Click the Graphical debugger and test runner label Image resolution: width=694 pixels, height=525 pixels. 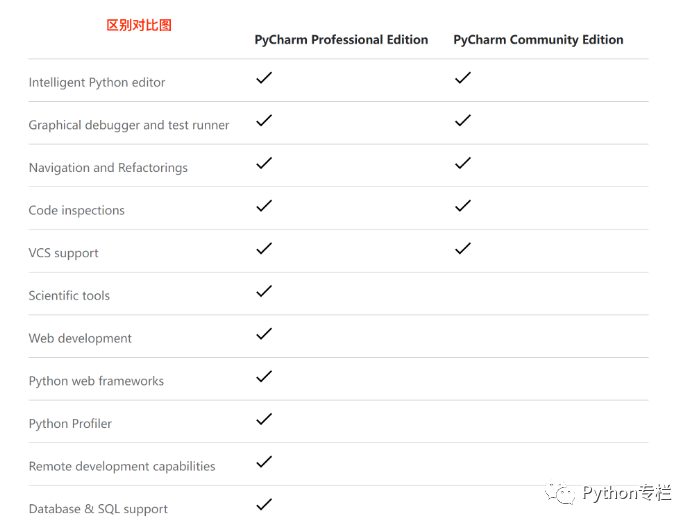[x=129, y=125]
